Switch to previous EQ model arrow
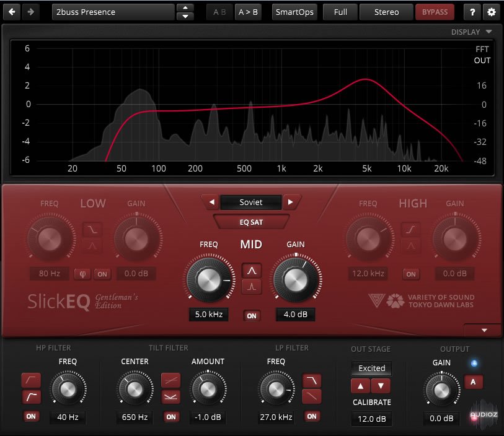 [211, 203]
